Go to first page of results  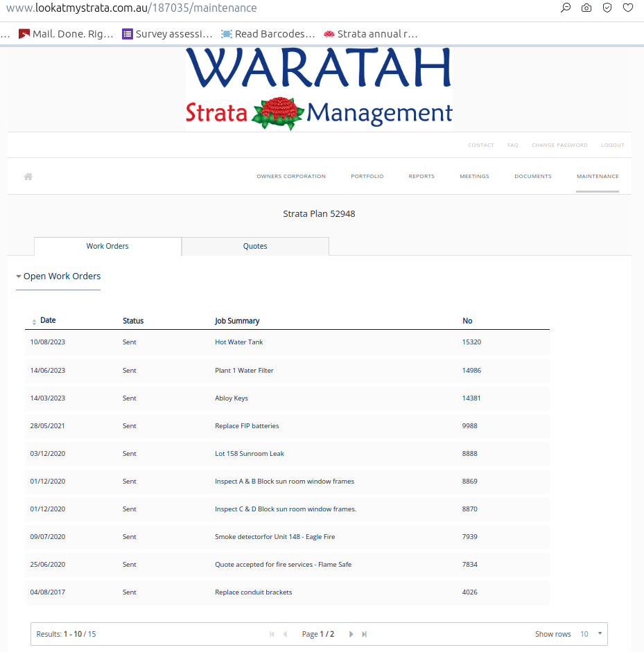point(272,634)
